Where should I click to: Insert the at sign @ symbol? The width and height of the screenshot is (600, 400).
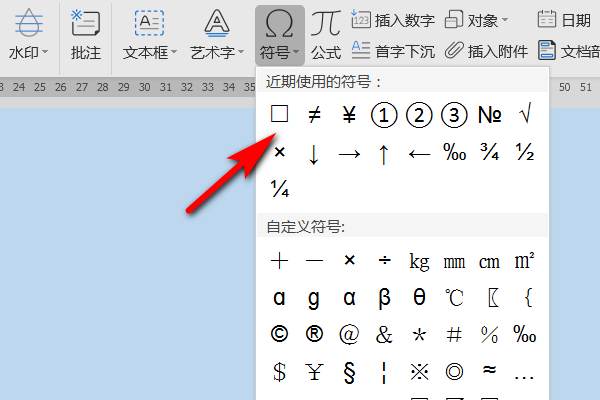(x=349, y=334)
